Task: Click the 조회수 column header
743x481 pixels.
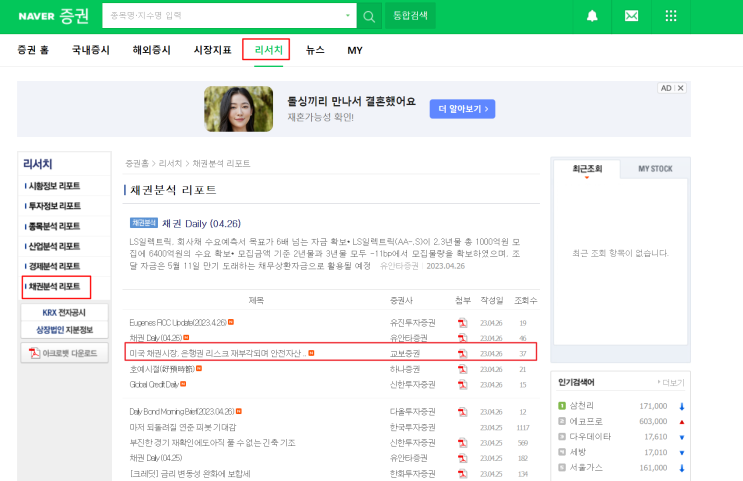Action: pyautogui.click(x=526, y=300)
